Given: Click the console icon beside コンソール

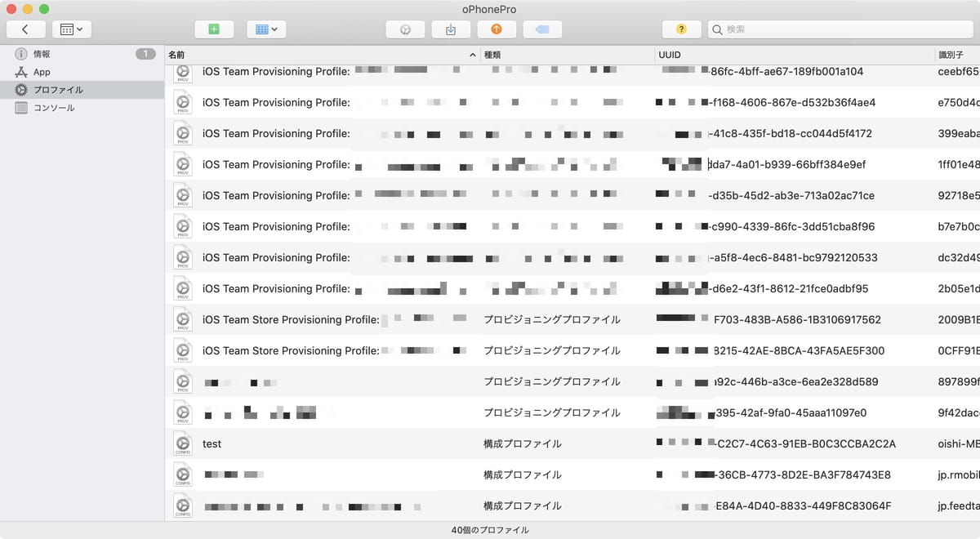Looking at the screenshot, I should point(21,108).
